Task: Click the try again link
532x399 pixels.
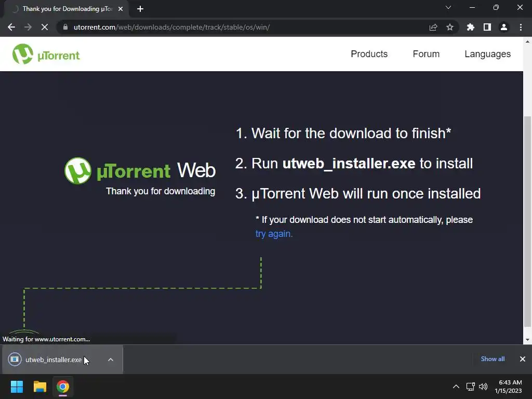Action: [x=274, y=234]
